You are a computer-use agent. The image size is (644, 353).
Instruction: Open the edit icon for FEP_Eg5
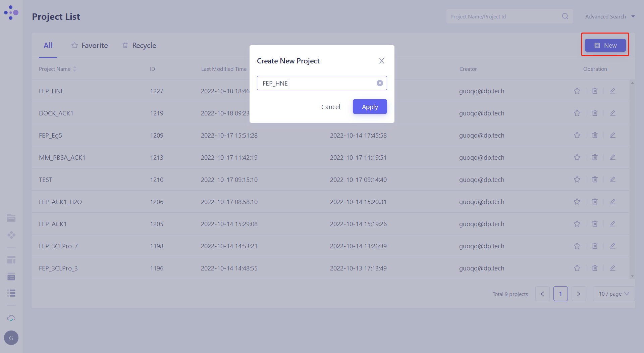tap(612, 135)
